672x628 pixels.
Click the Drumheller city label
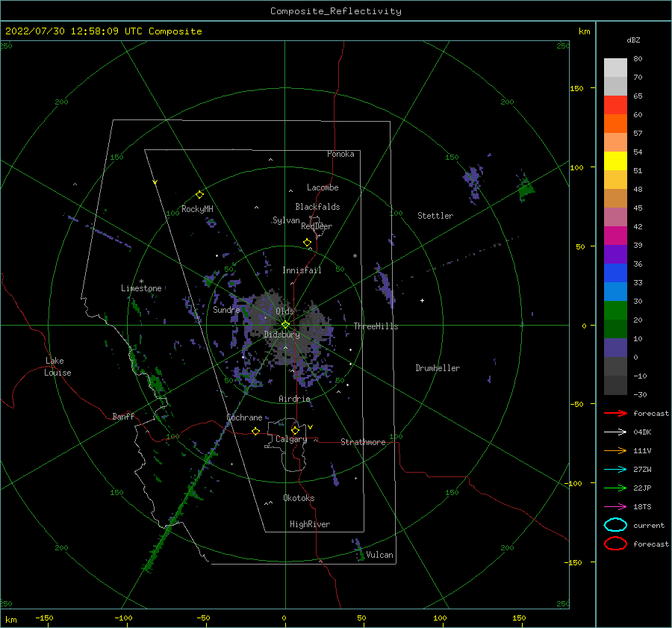(x=438, y=368)
